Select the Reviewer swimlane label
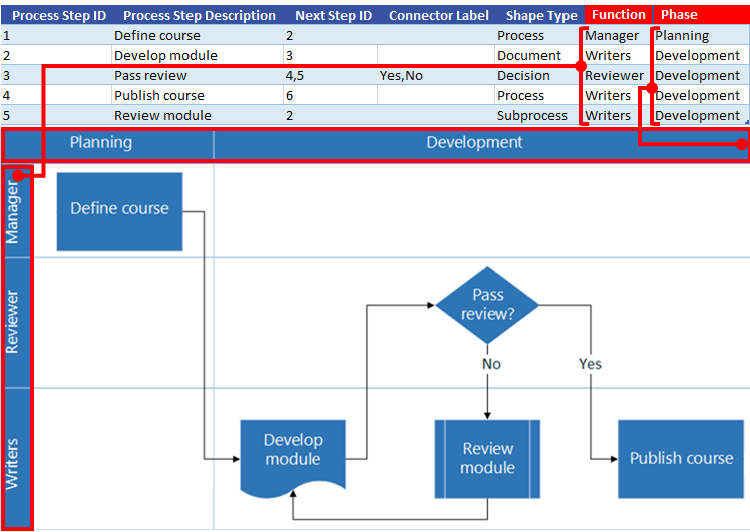The image size is (750, 532). pos(13,322)
